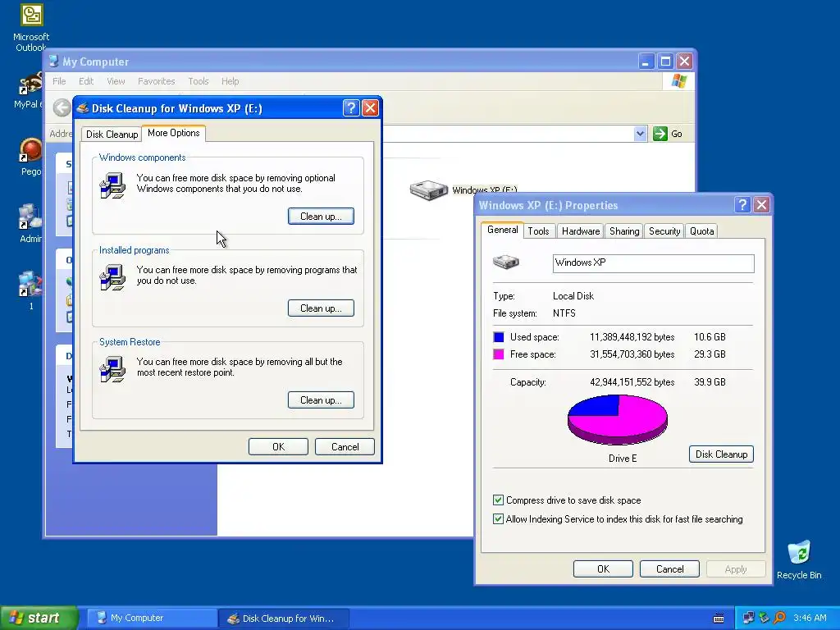The height and width of the screenshot is (630, 840).
Task: Click the Drive E label under chart
Action: tap(623, 458)
